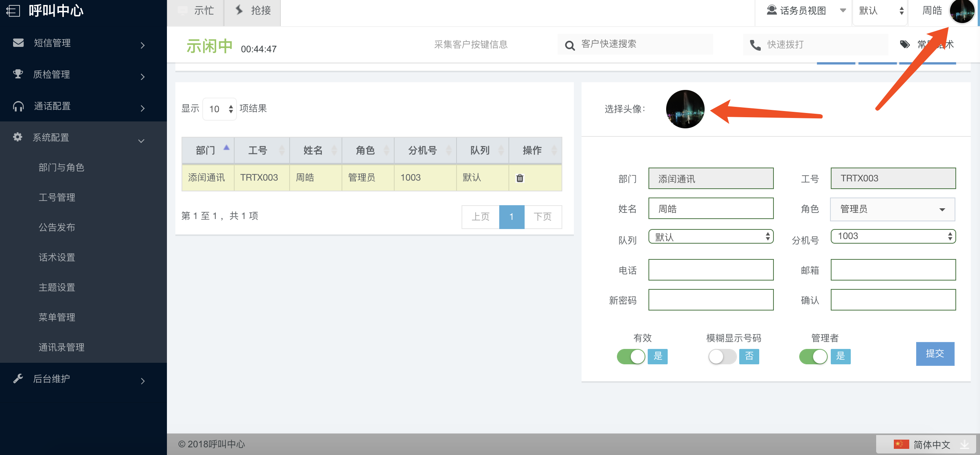Image resolution: width=980 pixels, height=455 pixels.
Task: Click the 电话 input field
Action: point(711,270)
